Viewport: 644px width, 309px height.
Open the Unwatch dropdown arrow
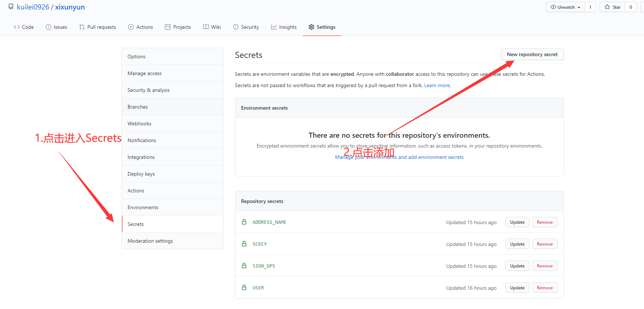579,7
